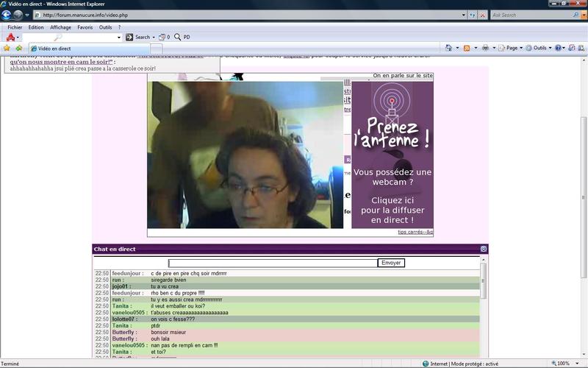Click the browser Back arrow button
The height and width of the screenshot is (368, 588).
pyautogui.click(x=7, y=15)
